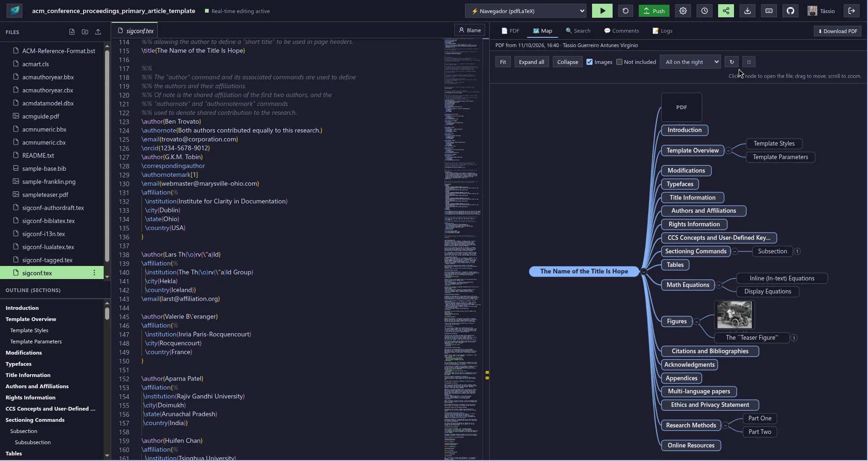Click the editor minimap code overview
Screen dimensions: 868x461
click(x=463, y=249)
